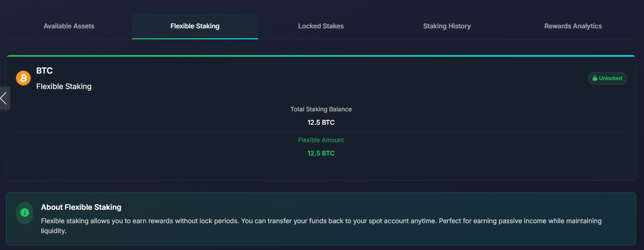Click the Unlocked status text
The height and width of the screenshot is (250, 644).
pyautogui.click(x=610, y=79)
